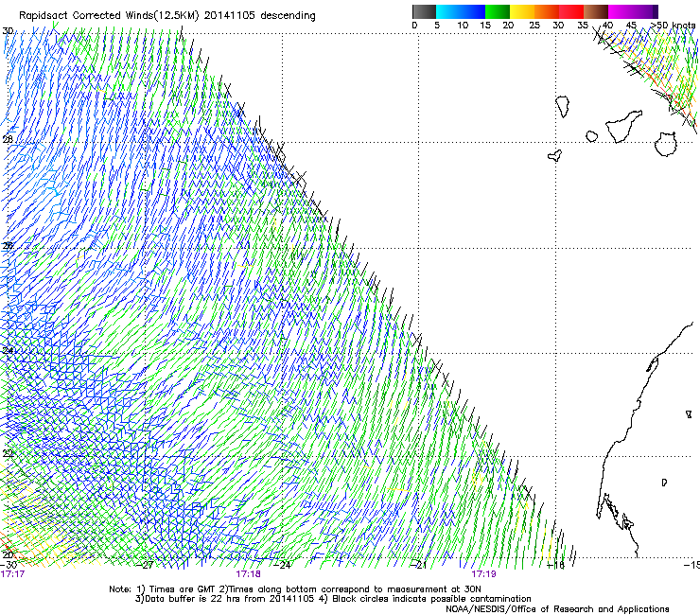Click the 'NOAA/NESDIS/Office of Research and Applications' credit
700x615 pixels.
click(557, 609)
